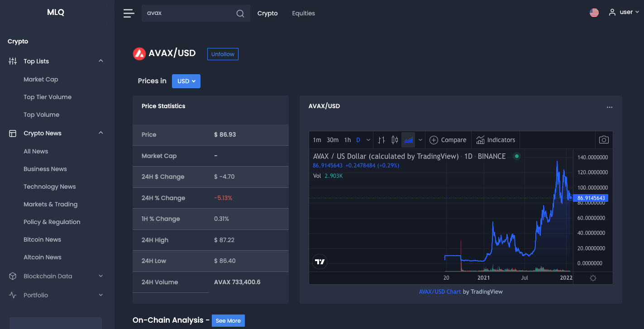Open Business News page

tap(45, 169)
